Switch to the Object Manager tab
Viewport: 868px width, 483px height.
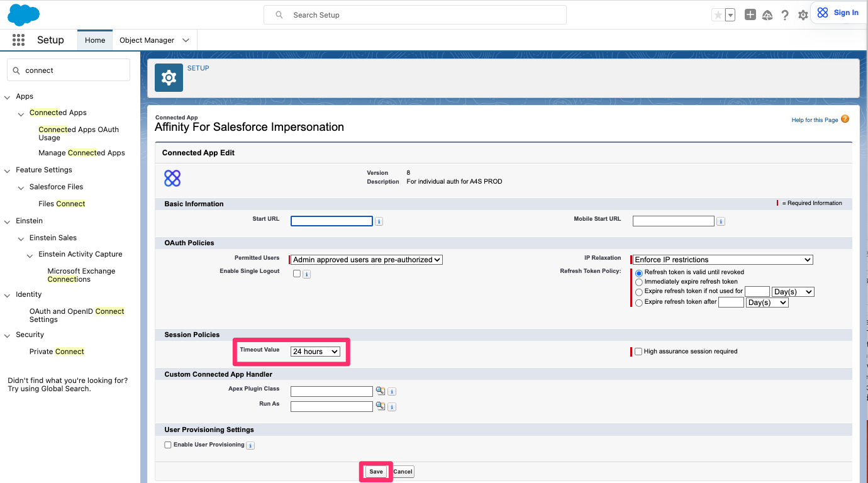tap(148, 40)
